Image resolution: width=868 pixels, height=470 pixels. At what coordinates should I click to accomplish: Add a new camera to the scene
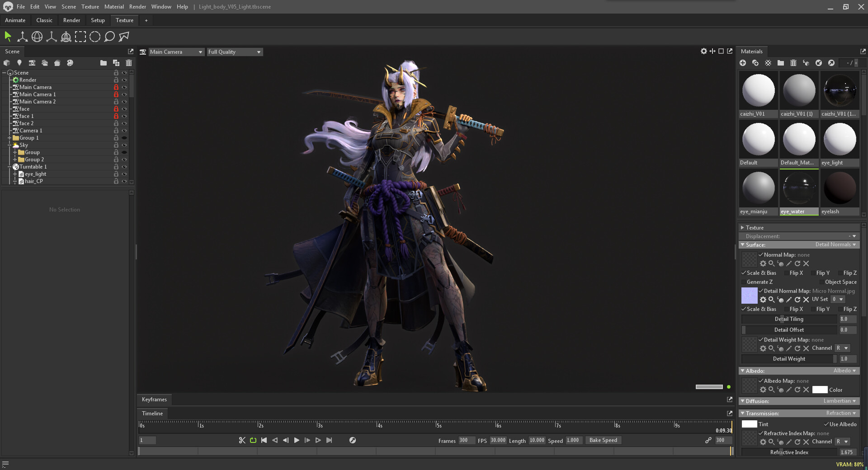(32, 63)
